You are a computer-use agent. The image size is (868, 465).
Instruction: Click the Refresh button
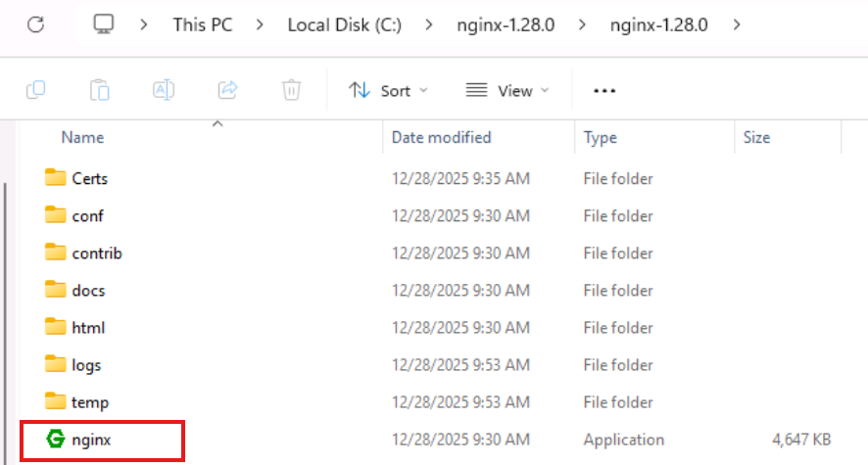[x=36, y=24]
